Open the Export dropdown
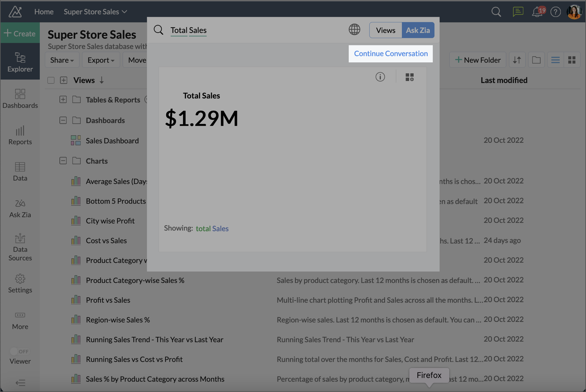586x392 pixels. point(101,60)
